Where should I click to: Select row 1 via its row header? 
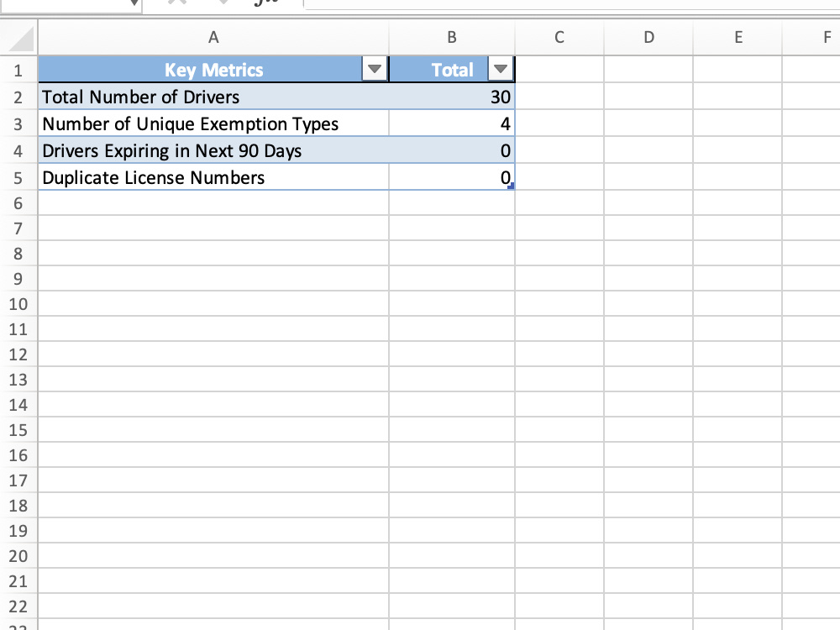tap(18, 71)
